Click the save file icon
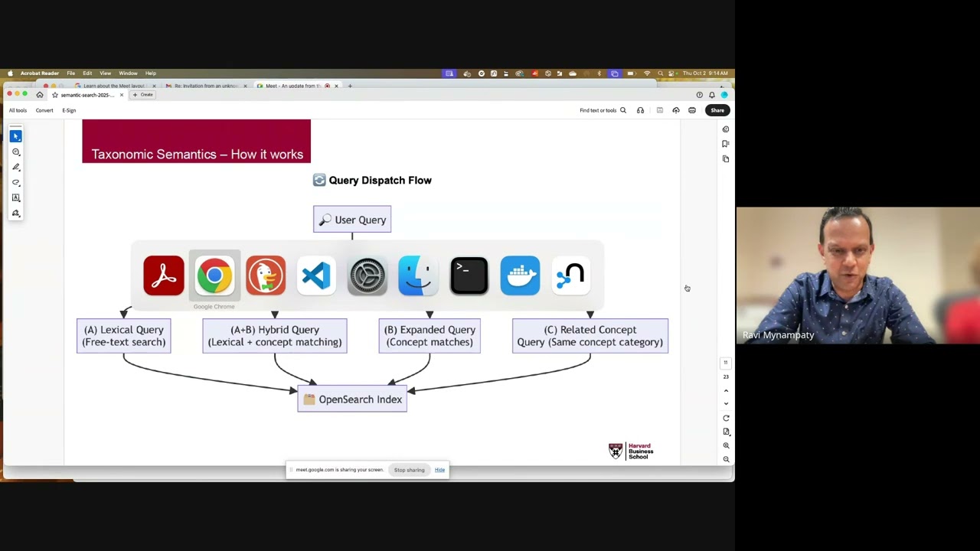This screenshot has width=980, height=551. pos(659,110)
